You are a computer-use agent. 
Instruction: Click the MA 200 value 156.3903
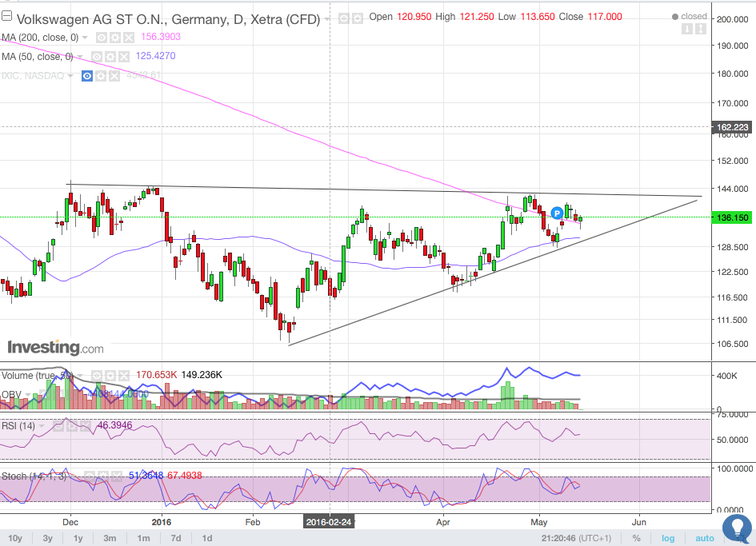click(x=161, y=37)
